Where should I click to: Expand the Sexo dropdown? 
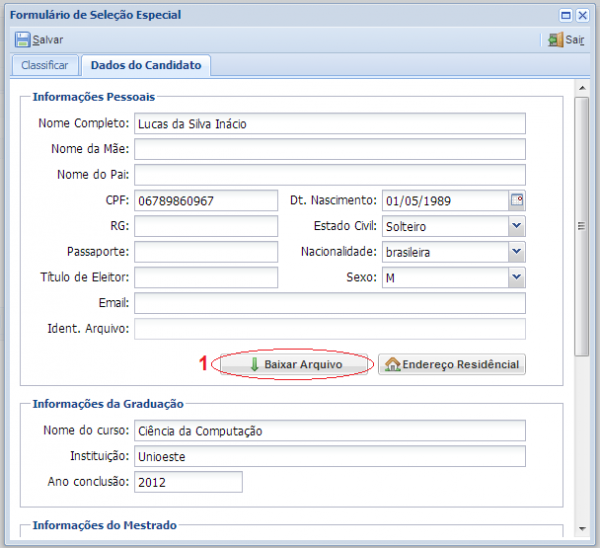pos(516,278)
